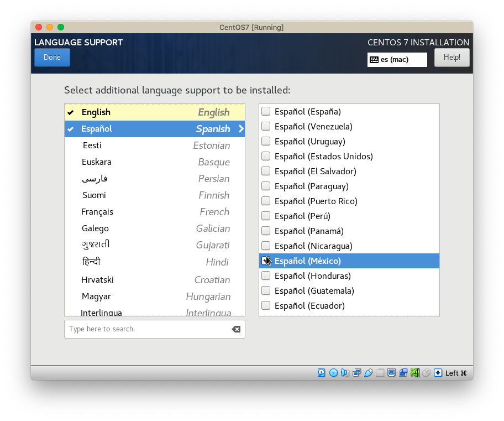This screenshot has width=504, height=421.
Task: Click the Help! button
Action: (x=452, y=58)
